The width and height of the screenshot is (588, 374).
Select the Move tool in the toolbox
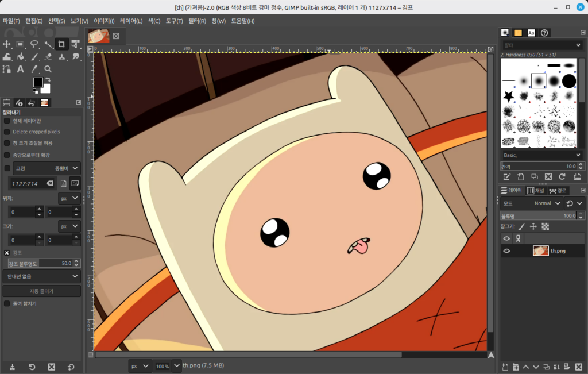pos(7,44)
